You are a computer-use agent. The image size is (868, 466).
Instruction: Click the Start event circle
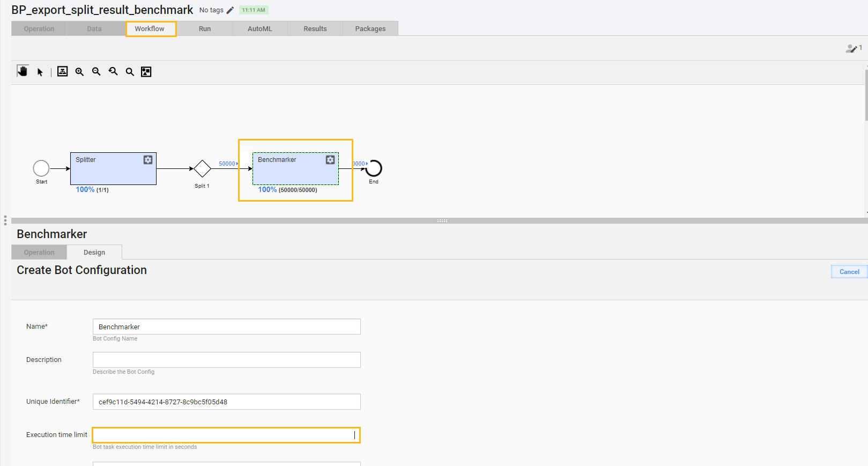coord(41,168)
